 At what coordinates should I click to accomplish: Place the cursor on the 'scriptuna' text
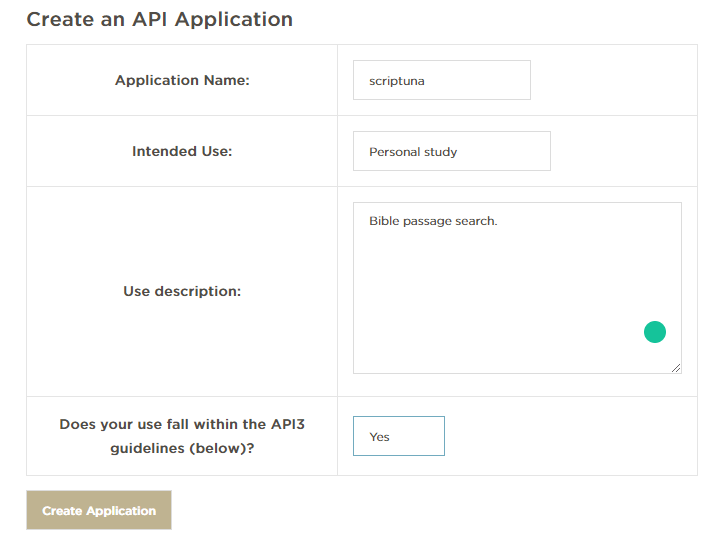coord(397,81)
